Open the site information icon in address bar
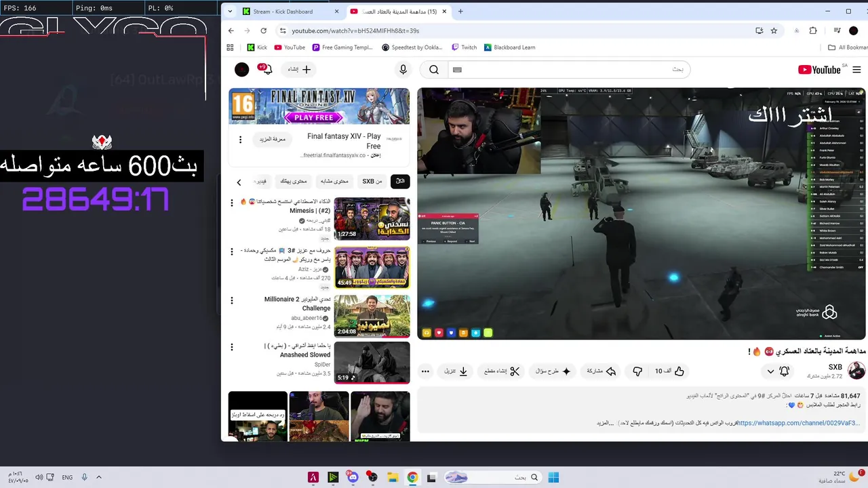 click(283, 30)
